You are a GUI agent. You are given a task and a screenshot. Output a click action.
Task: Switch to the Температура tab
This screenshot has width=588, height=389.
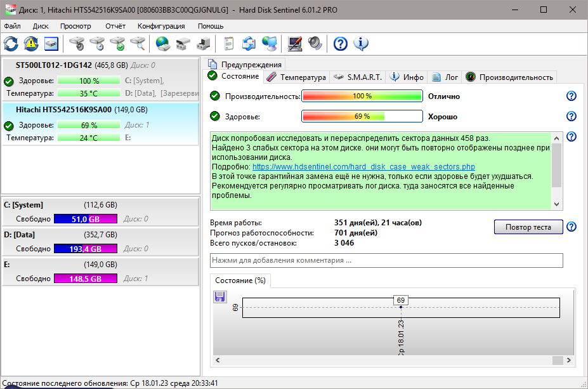tap(296, 77)
